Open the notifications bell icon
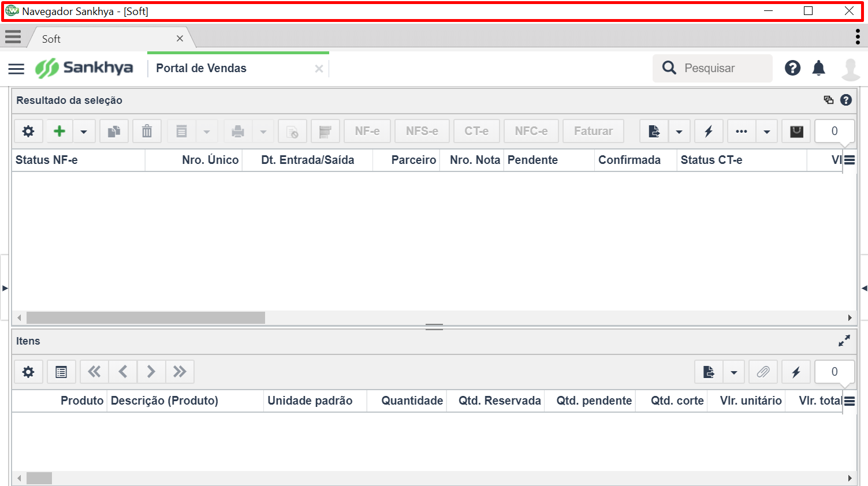The image size is (868, 486). [x=818, y=68]
